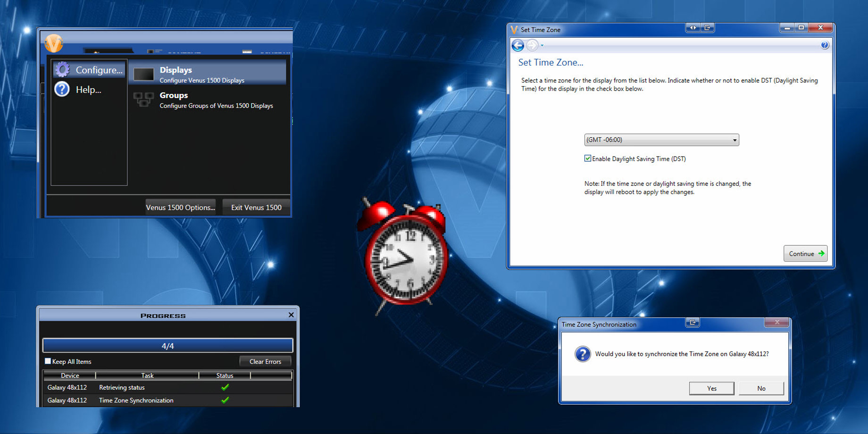Click the Displays monitor icon
The image size is (868, 434).
(143, 75)
